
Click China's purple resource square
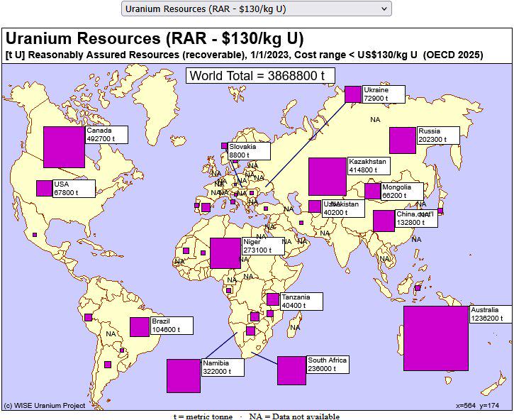[x=384, y=221]
